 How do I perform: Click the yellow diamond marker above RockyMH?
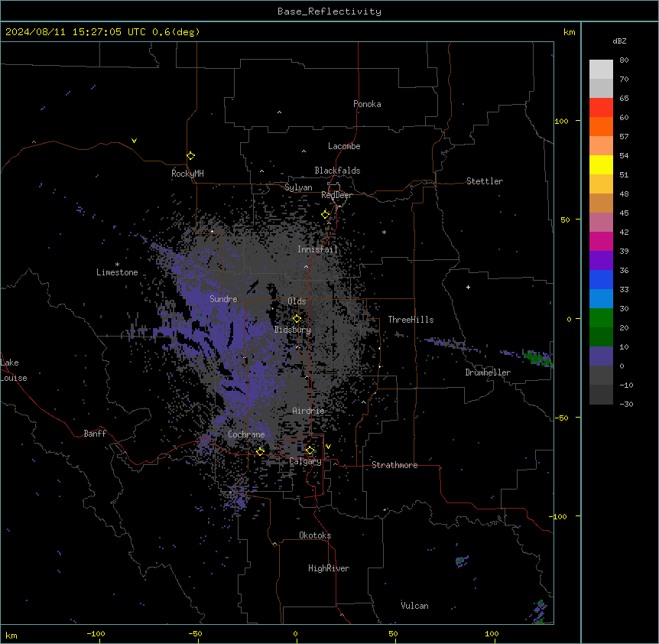(x=190, y=156)
